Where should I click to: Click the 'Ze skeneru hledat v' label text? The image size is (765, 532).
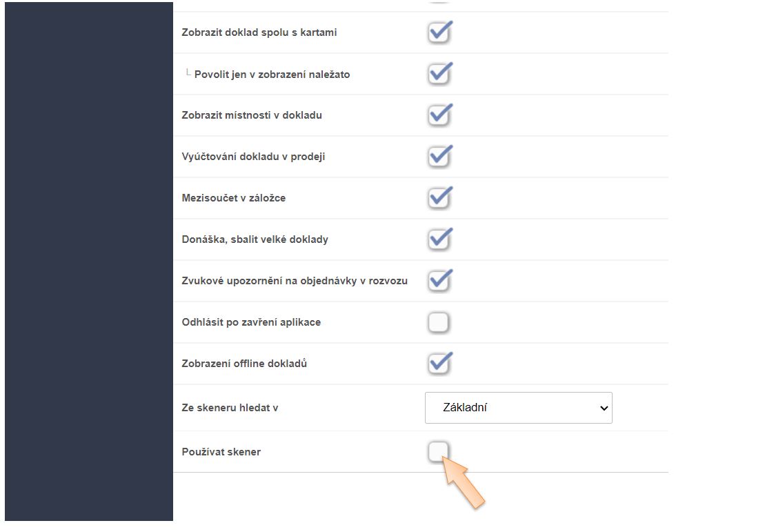point(230,408)
